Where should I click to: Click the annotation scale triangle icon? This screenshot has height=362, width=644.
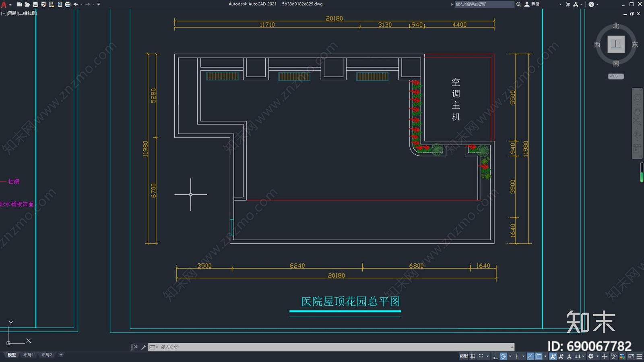(x=569, y=356)
